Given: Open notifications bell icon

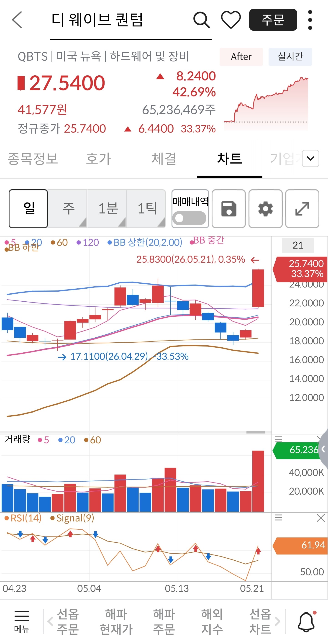Looking at the screenshot, I should coord(307,622).
